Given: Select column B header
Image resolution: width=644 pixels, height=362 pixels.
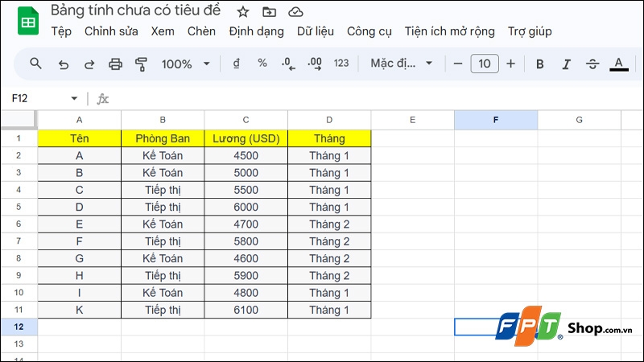Looking at the screenshot, I should point(163,120).
